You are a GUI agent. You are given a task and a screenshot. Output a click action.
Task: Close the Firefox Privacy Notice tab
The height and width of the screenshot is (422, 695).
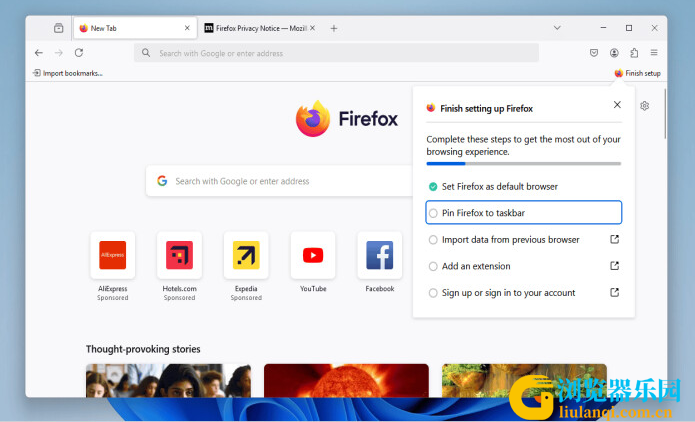click(312, 28)
